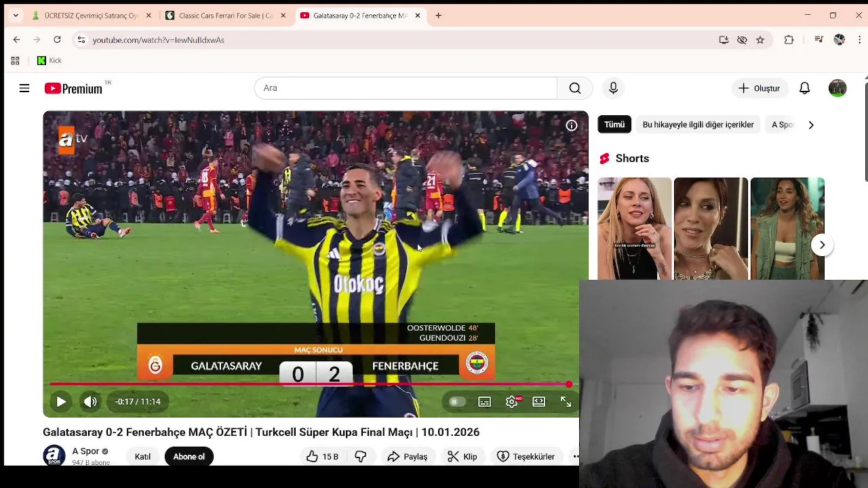Start voice search with the microphone
The image size is (868, 488).
[613, 88]
